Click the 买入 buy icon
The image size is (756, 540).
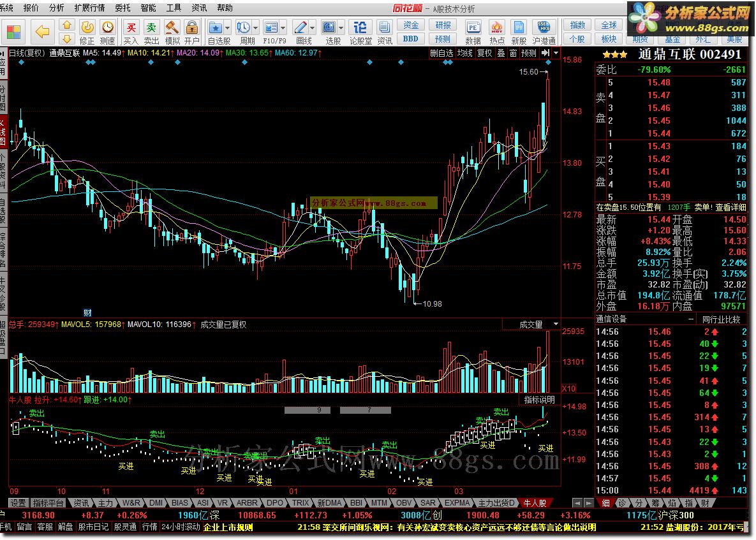click(131, 33)
